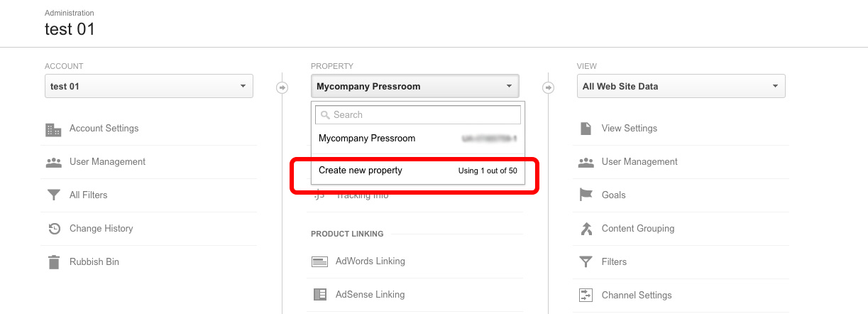
Task: Click the arrow button between Account and Property
Action: click(282, 87)
